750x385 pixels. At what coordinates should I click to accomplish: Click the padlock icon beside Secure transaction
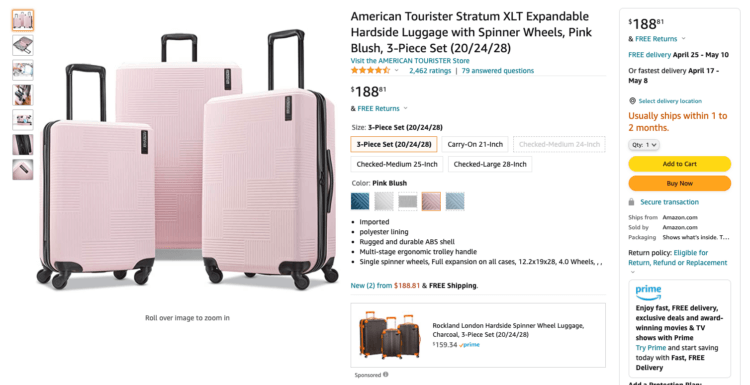(632, 202)
